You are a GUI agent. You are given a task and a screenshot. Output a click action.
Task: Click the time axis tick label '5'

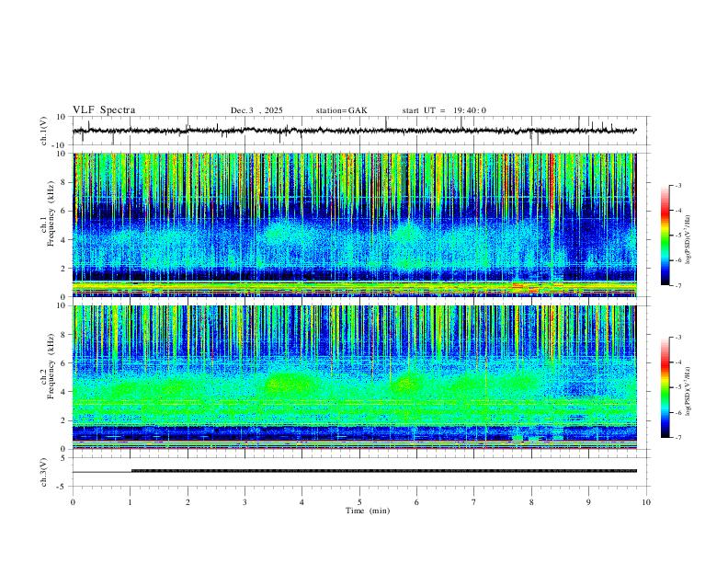pyautogui.click(x=359, y=502)
